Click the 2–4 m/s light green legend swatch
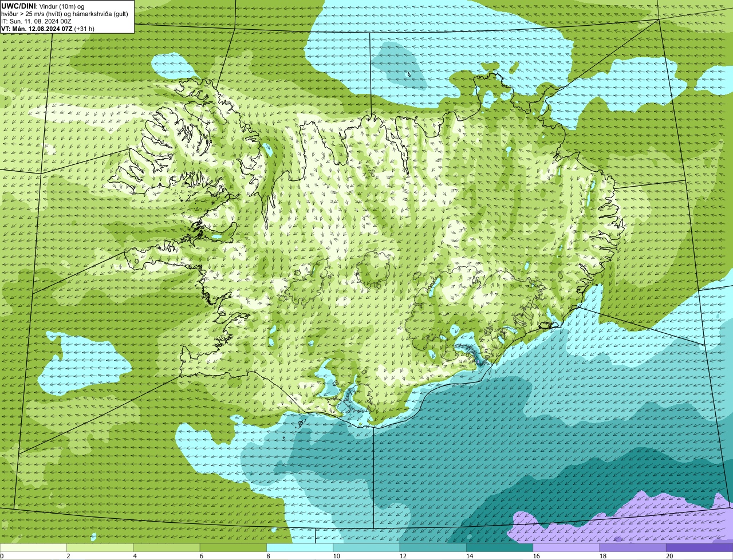The height and width of the screenshot is (560, 733). tap(100, 548)
